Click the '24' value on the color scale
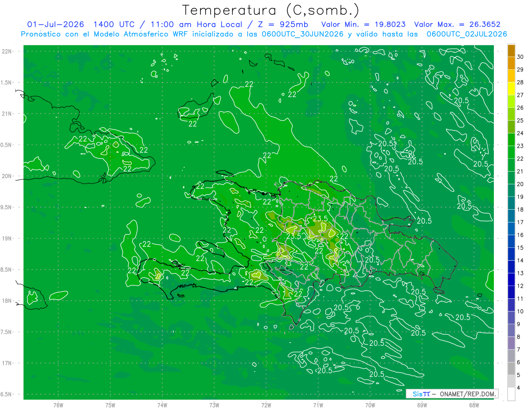The height and width of the screenshot is (411, 532). pos(520,133)
